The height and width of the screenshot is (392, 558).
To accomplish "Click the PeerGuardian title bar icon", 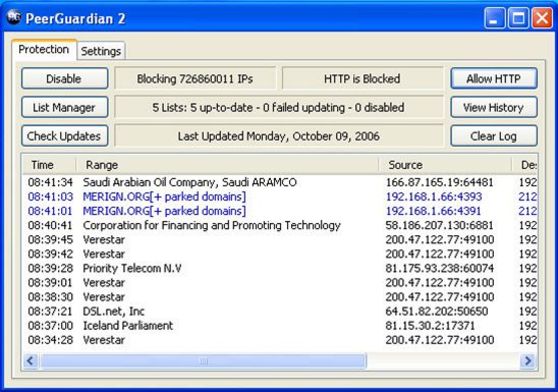I will [x=14, y=17].
